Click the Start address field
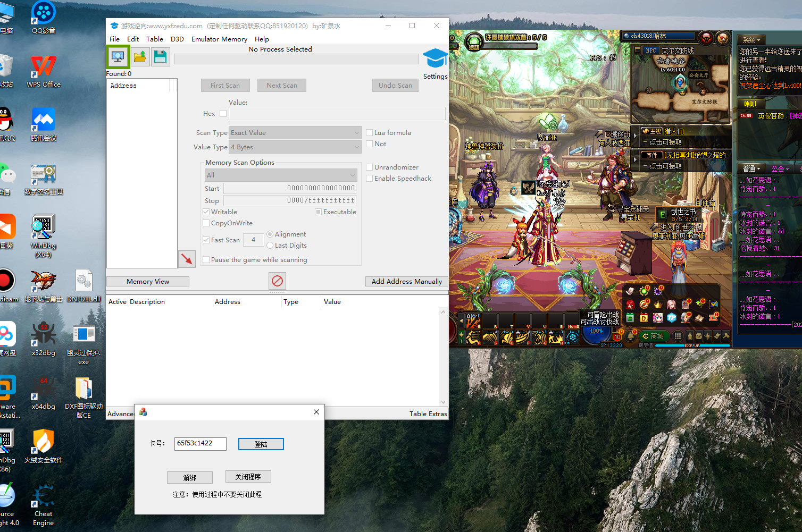Screen dimensions: 802x532 point(290,188)
